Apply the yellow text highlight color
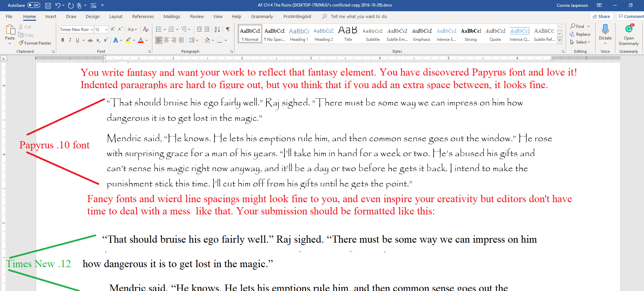The height and width of the screenshot is (291, 644). 128,40
